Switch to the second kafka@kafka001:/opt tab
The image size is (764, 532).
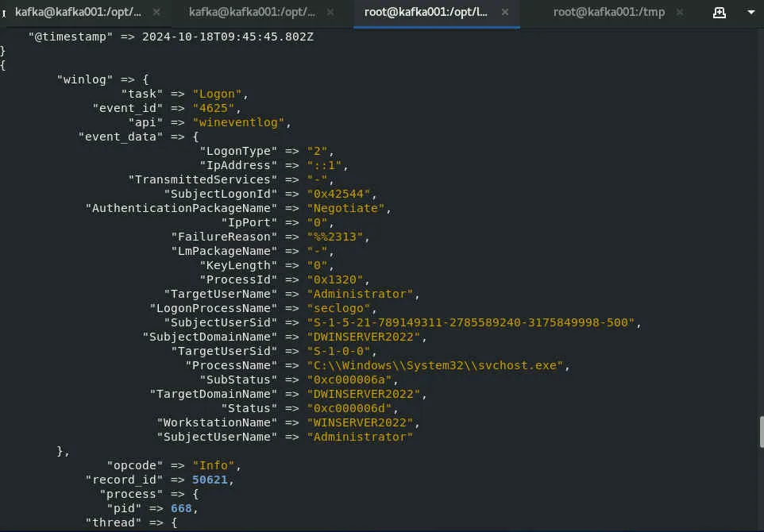(252, 12)
